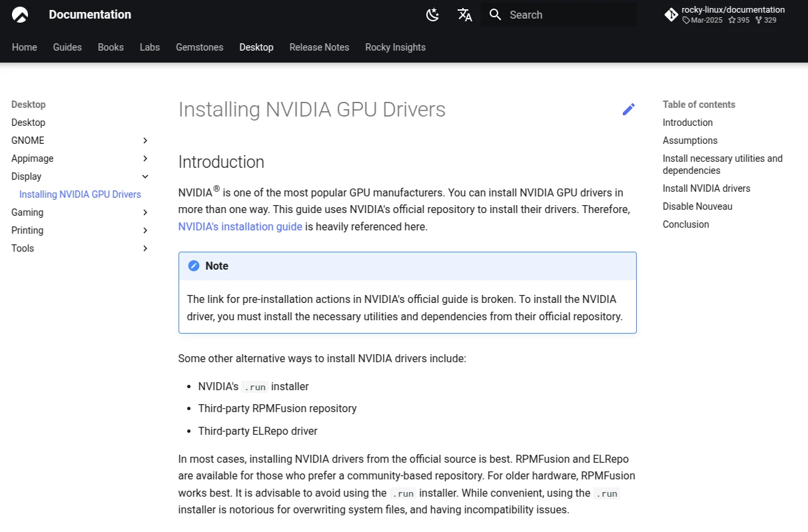
Task: Open the Release Notes tab
Action: (x=319, y=47)
